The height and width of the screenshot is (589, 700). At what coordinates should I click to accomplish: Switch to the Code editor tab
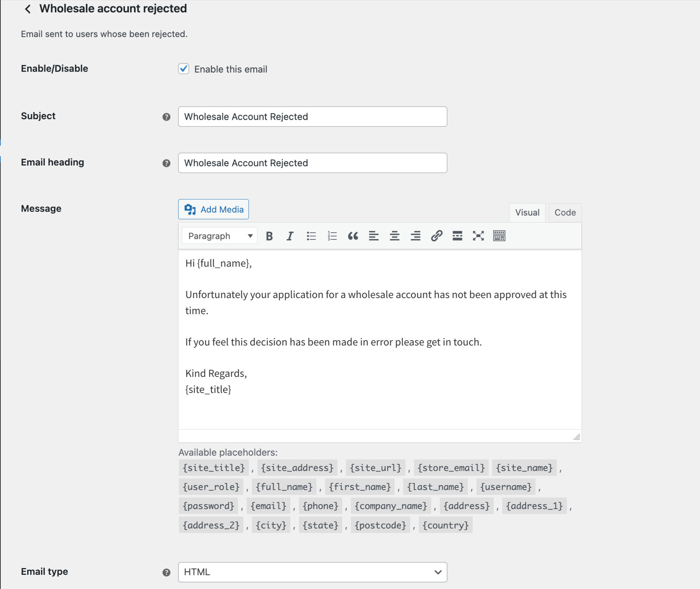pyautogui.click(x=565, y=213)
